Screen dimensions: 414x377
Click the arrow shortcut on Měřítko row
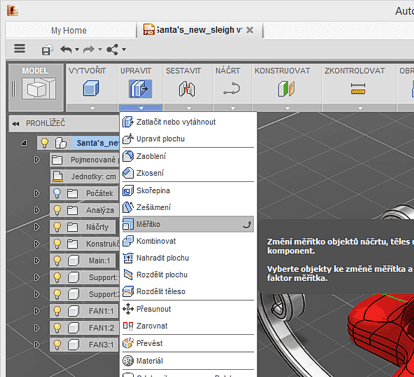click(x=247, y=224)
